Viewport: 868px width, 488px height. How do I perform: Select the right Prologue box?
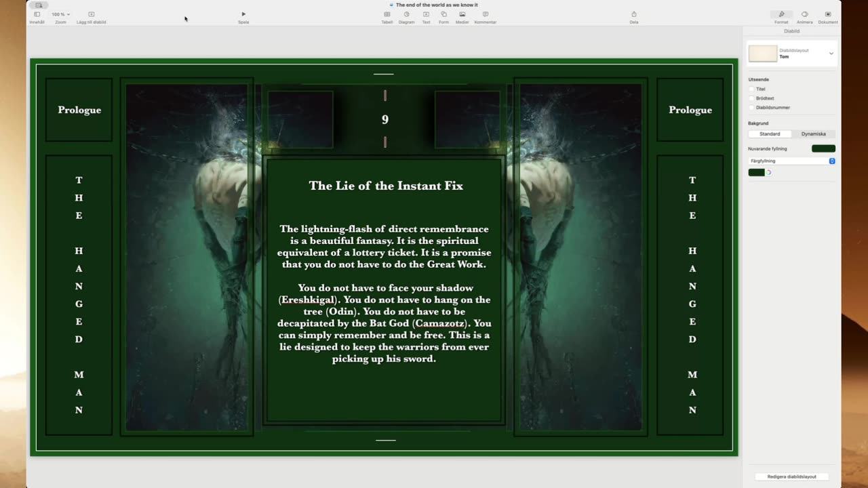pyautogui.click(x=690, y=110)
